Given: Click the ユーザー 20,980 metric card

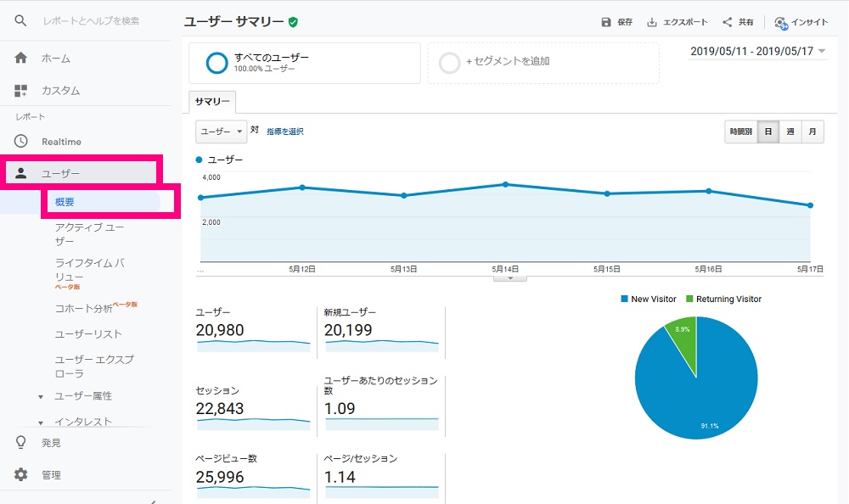Looking at the screenshot, I should (253, 331).
